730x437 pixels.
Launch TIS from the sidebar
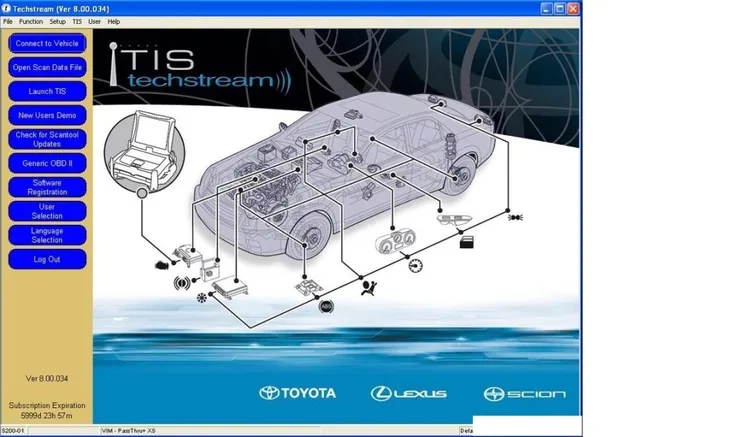[47, 91]
